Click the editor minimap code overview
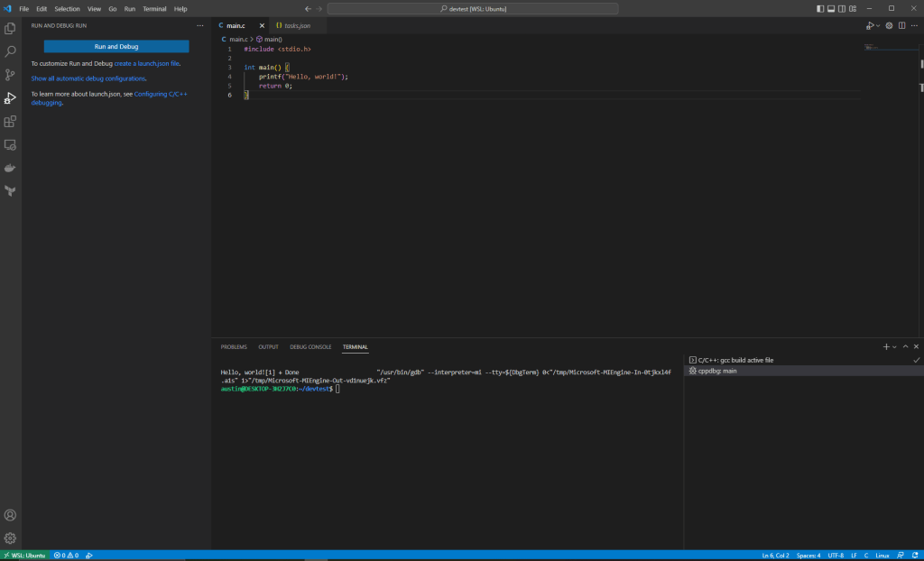 click(x=870, y=46)
